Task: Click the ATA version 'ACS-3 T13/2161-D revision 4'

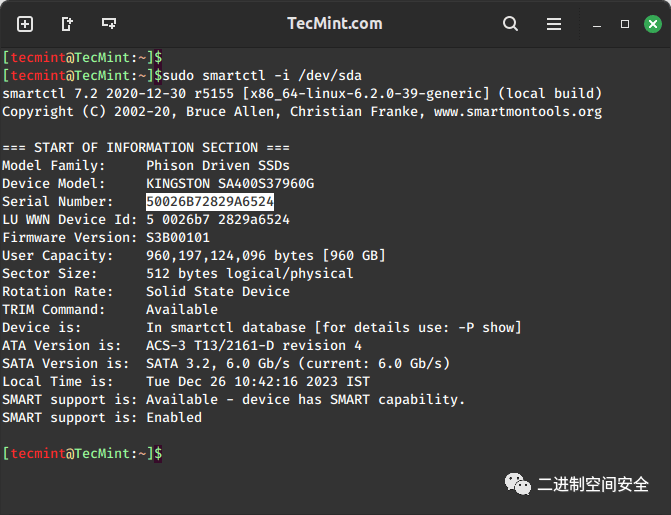Action: [x=254, y=345]
